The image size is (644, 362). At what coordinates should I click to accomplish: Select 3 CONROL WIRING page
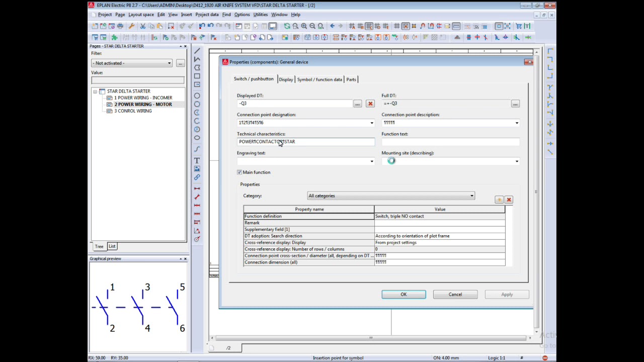coord(133,111)
